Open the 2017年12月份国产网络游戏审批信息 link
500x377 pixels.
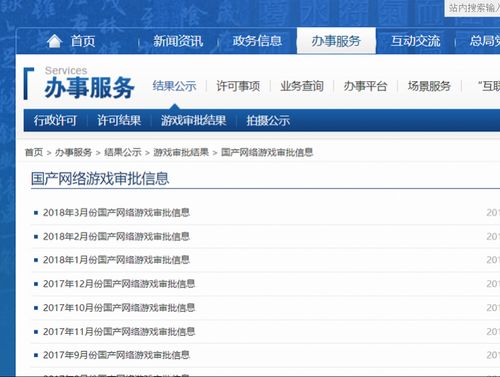pos(119,284)
